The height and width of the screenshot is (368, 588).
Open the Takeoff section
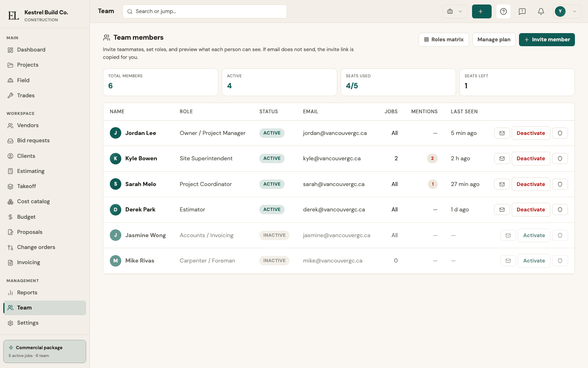click(x=45, y=186)
